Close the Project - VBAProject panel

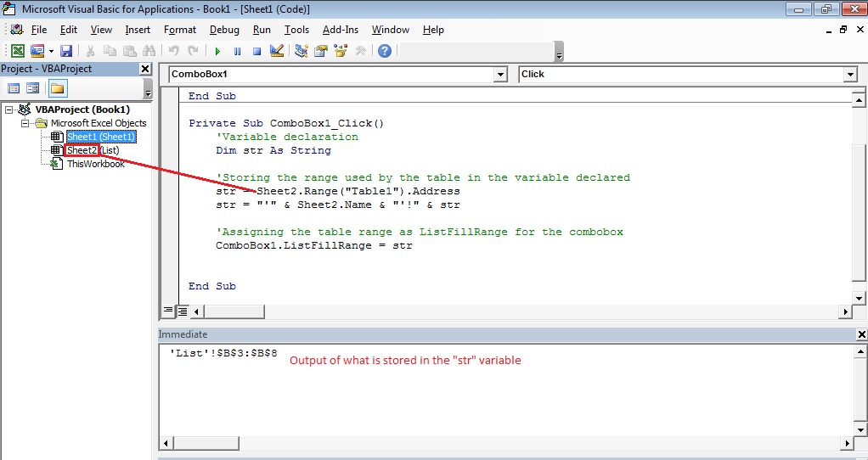point(145,69)
